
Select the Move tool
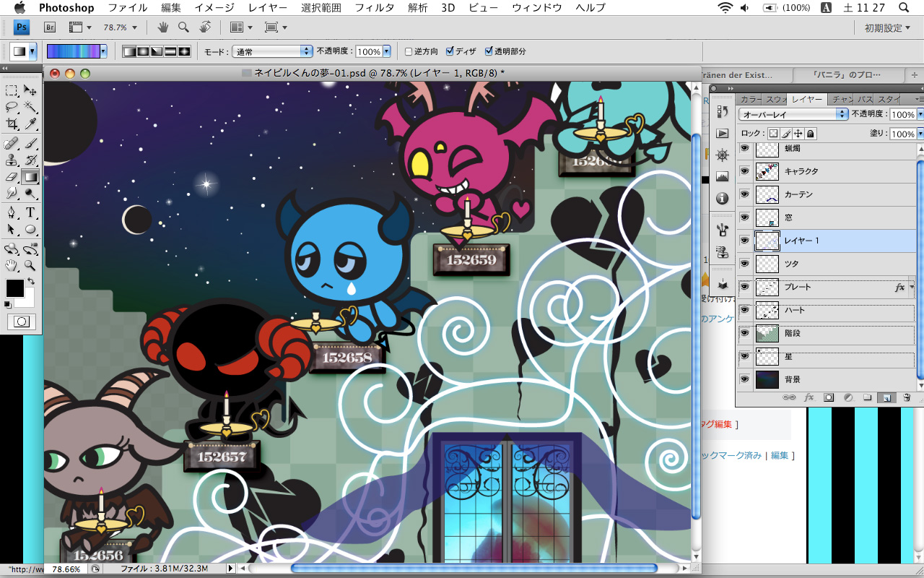[x=30, y=90]
